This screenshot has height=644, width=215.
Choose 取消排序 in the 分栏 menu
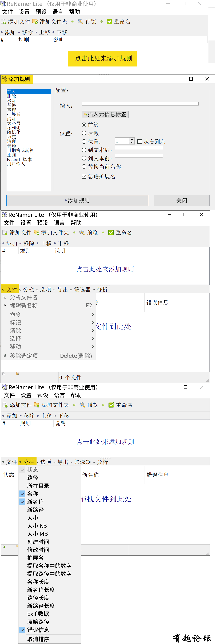coord(50,639)
